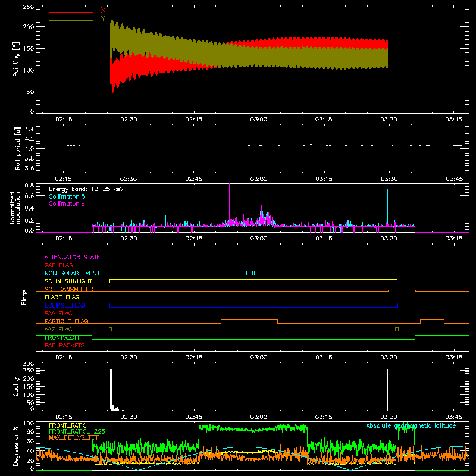
Task: Click the 250 tick on Pointing axis
Action: pyautogui.click(x=29, y=7)
